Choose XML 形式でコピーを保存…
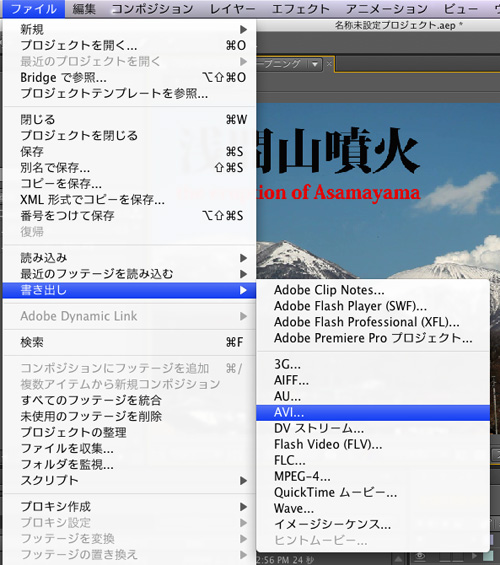Viewport: 500px width, 565px height. point(129,199)
